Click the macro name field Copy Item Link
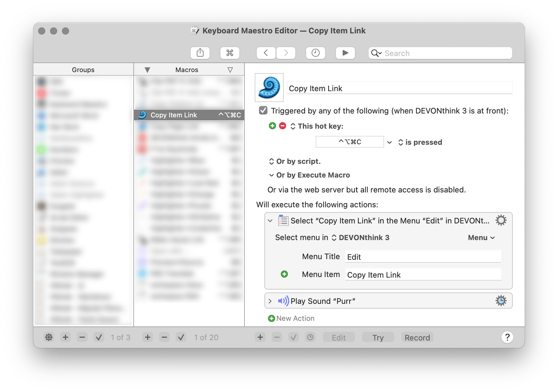The width and height of the screenshot is (558, 392). click(x=399, y=88)
